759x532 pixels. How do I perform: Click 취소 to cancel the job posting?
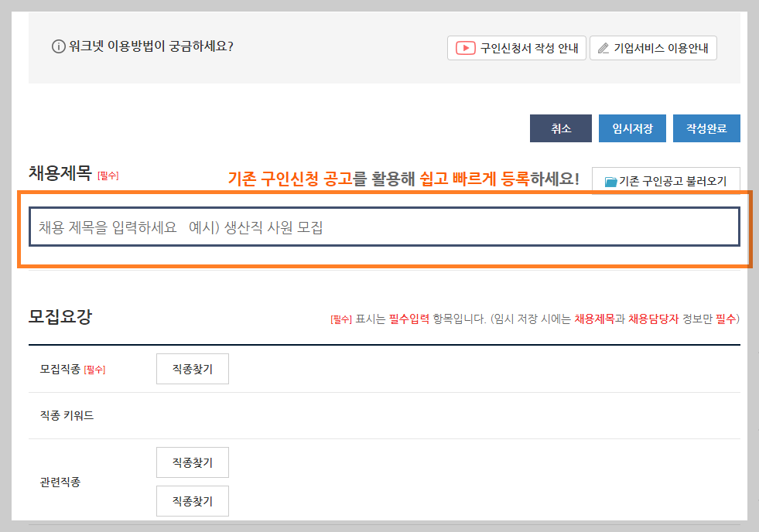[x=560, y=128]
